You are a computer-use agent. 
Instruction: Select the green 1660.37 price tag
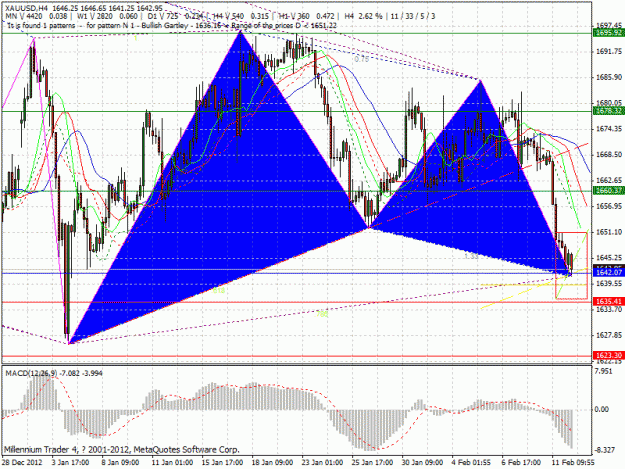coord(608,191)
